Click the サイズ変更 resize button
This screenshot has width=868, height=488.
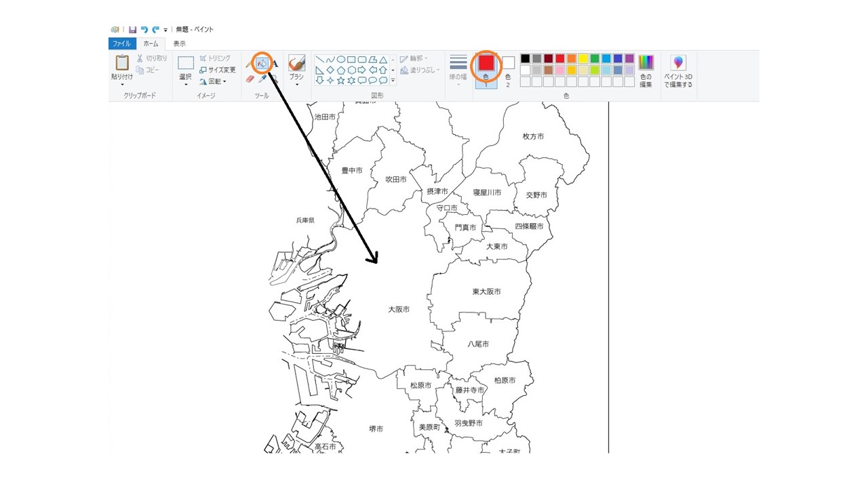pyautogui.click(x=218, y=70)
